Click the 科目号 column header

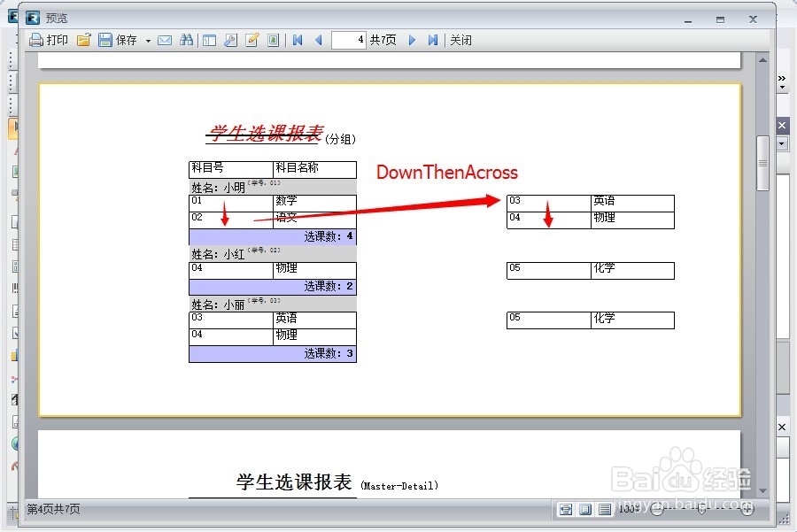click(231, 170)
